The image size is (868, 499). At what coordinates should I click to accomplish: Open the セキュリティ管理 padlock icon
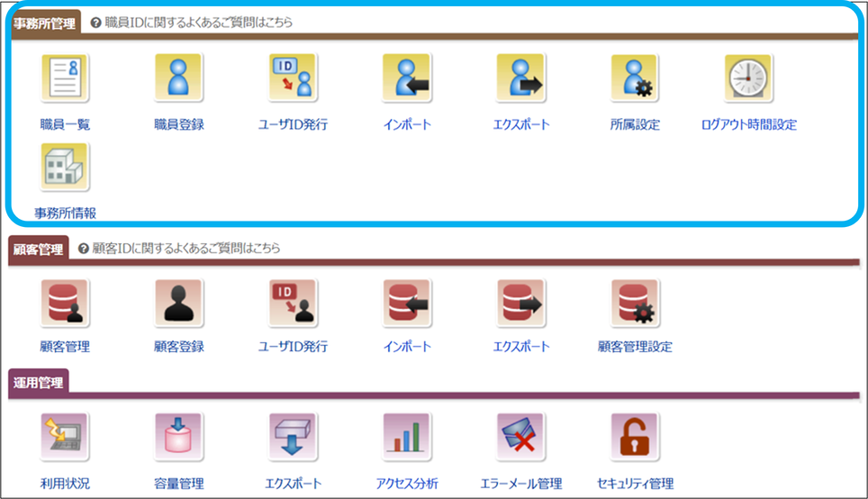pos(635,437)
